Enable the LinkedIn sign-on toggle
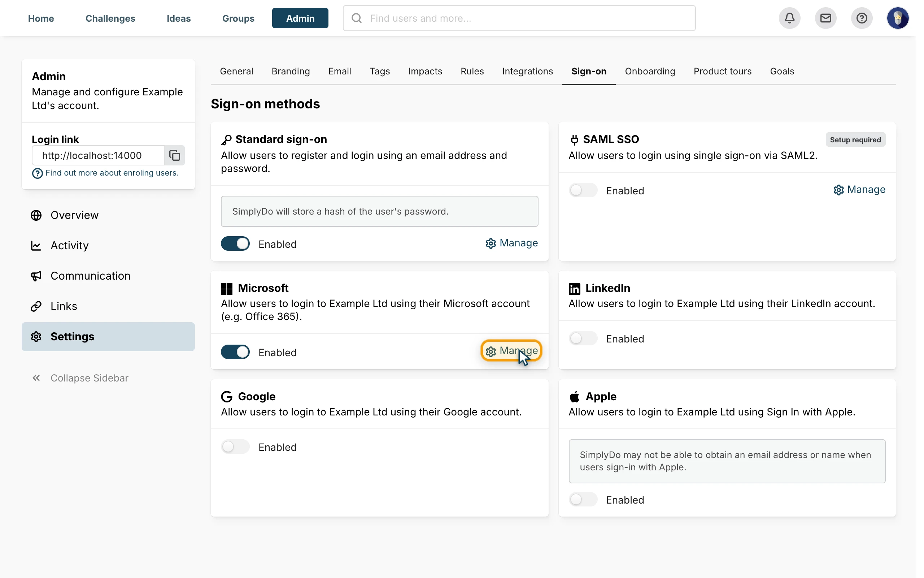The height and width of the screenshot is (578, 924). tap(583, 338)
